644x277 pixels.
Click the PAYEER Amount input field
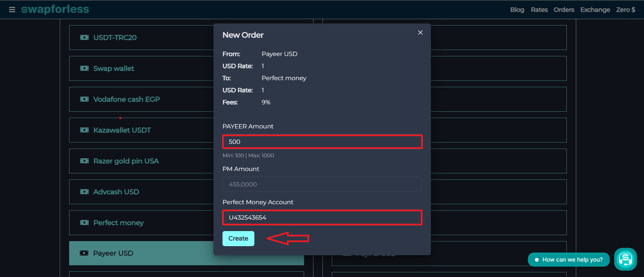(x=322, y=142)
